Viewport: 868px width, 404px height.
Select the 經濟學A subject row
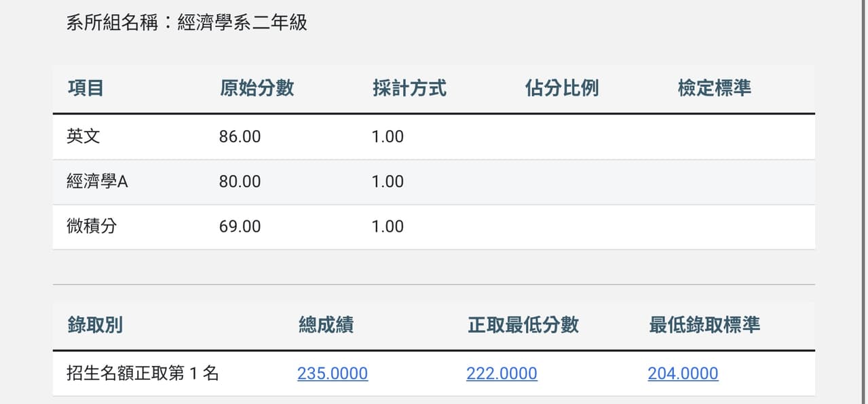point(434,182)
